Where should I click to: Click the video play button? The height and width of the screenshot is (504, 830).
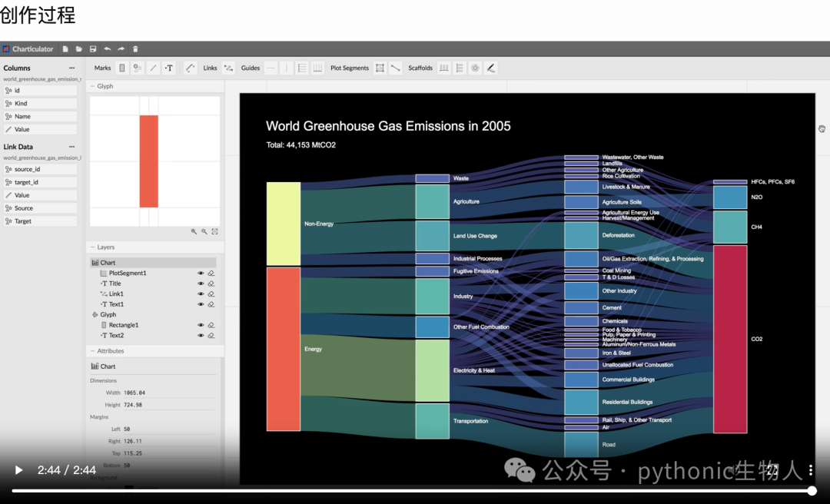click(x=18, y=470)
